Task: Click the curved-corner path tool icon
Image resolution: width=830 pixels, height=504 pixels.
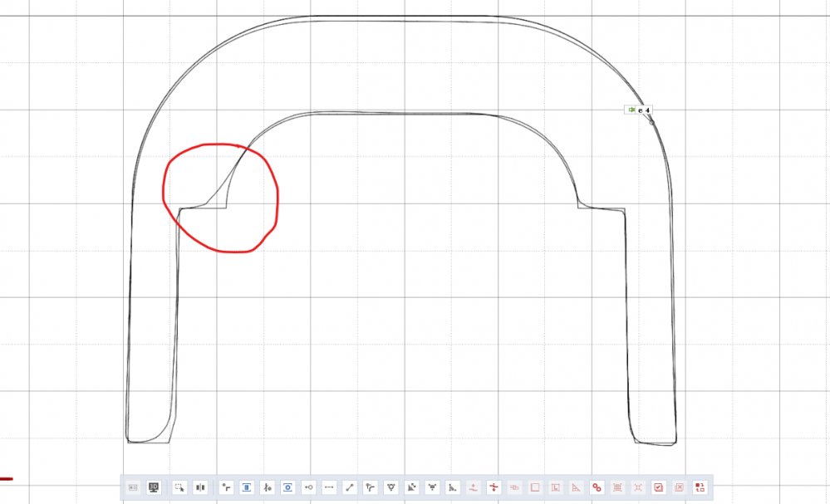Action: (371, 487)
